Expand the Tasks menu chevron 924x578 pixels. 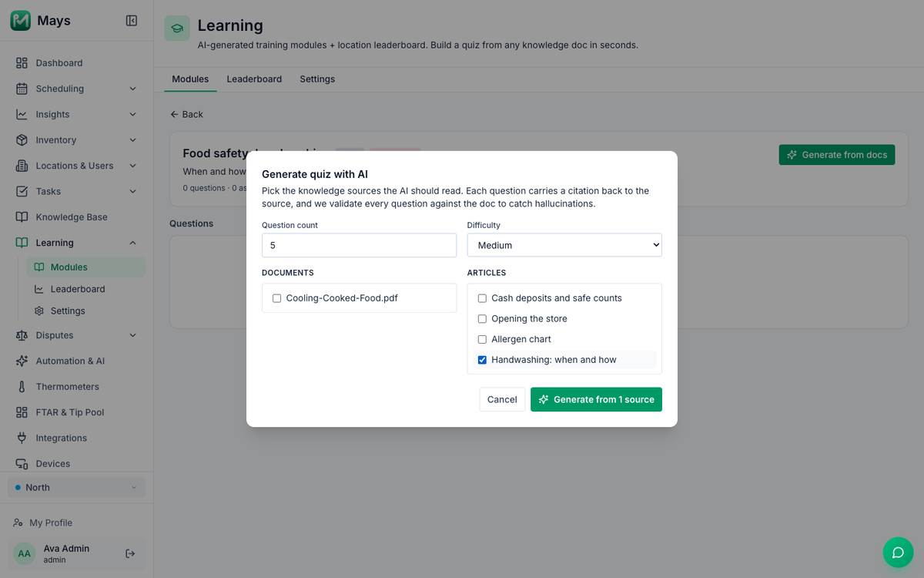132,191
